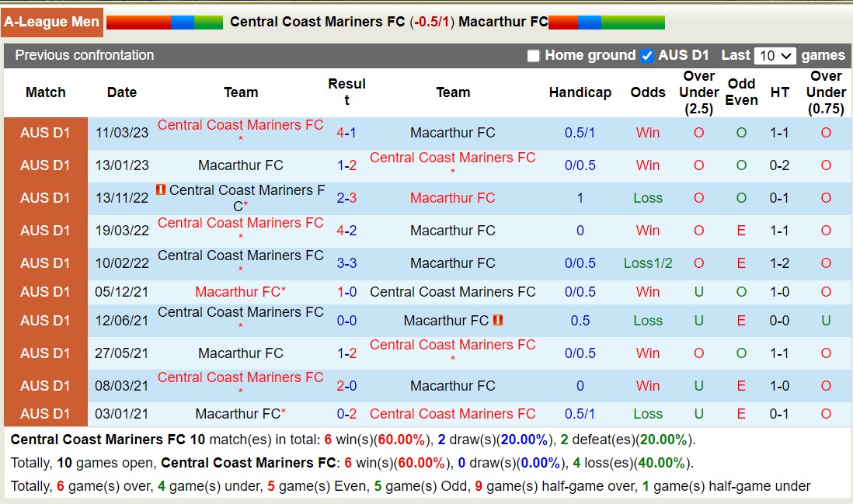This screenshot has height=504, width=853.
Task: Click the Over Under (2.5) column header
Action: (x=698, y=92)
